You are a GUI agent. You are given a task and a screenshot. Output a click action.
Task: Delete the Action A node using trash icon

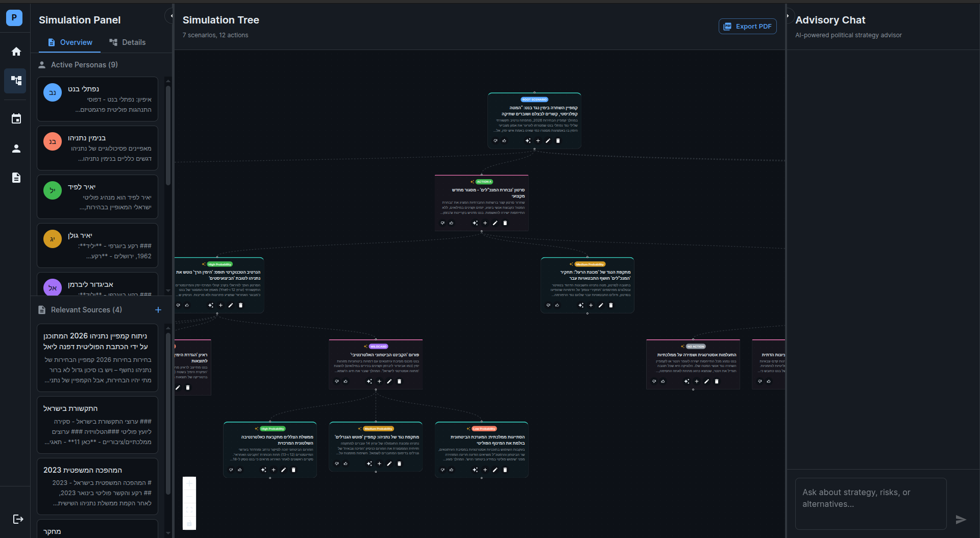pyautogui.click(x=505, y=223)
